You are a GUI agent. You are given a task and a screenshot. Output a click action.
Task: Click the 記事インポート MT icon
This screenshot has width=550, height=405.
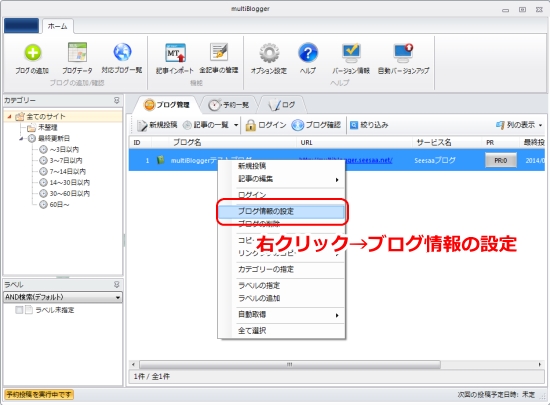pos(175,53)
